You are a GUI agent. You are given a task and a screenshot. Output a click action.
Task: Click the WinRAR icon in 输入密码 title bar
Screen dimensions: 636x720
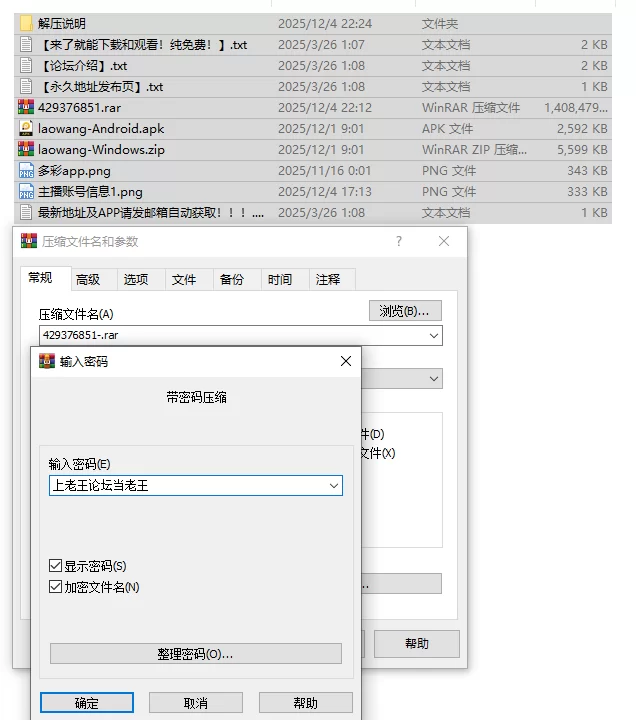[x=47, y=361]
